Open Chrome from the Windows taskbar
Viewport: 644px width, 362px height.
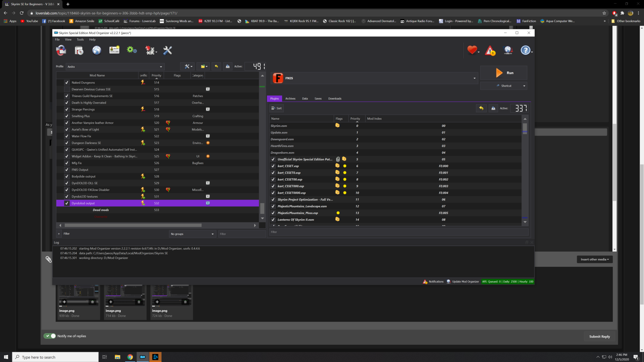coord(130,357)
